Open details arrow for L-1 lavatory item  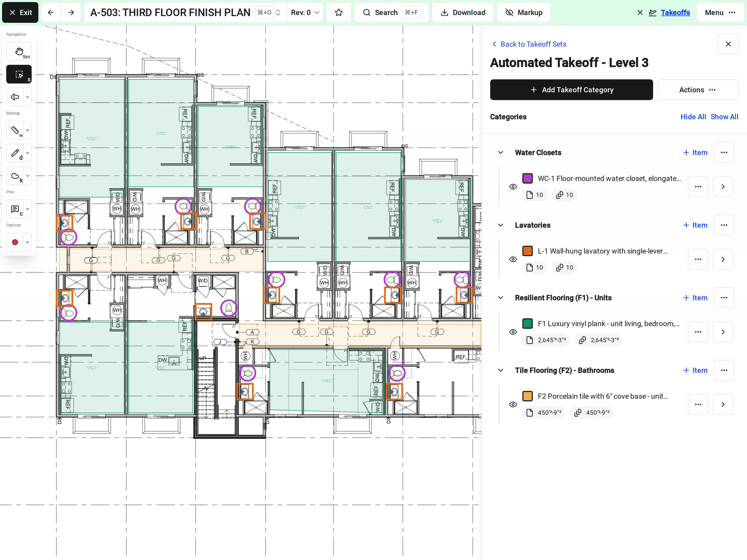point(723,259)
